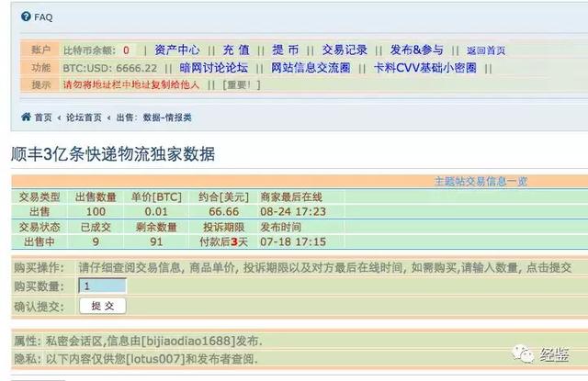
Task: Click the 比特币余额 balance value 0
Action: [x=127, y=50]
